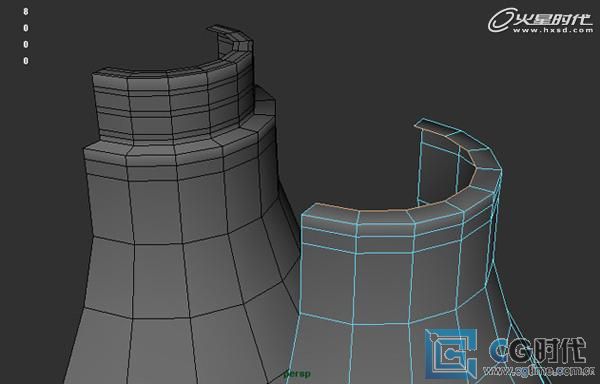
Task: Click the heads-up display value "8"
Action: click(26, 12)
